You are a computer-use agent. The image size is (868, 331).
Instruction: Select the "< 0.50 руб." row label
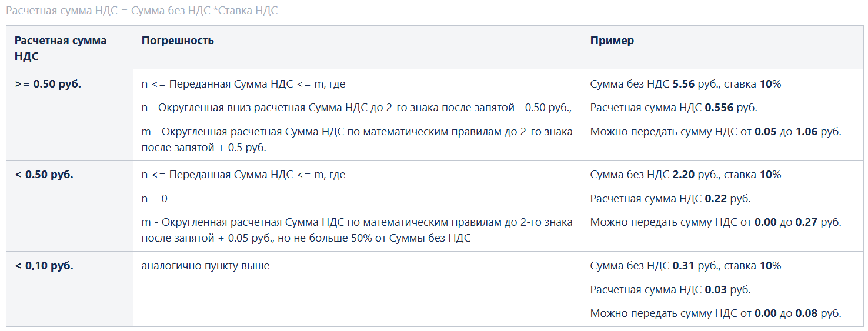coord(44,175)
